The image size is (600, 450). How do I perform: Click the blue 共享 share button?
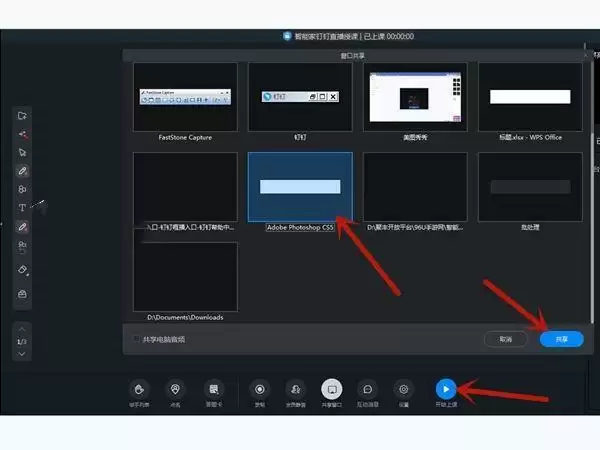click(561, 339)
